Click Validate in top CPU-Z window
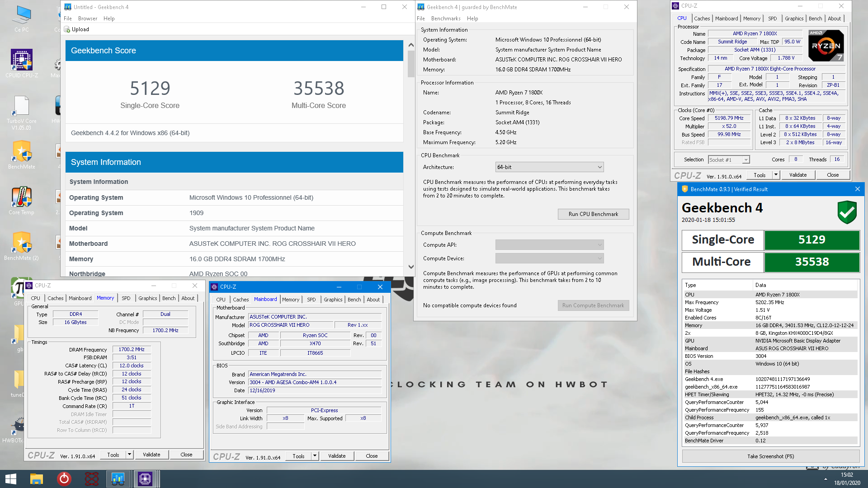Viewport: 868px width, 488px height. coord(797,175)
